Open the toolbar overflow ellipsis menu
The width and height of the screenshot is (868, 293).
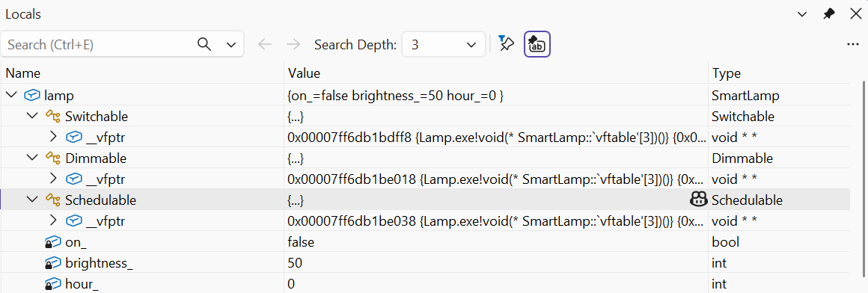853,45
